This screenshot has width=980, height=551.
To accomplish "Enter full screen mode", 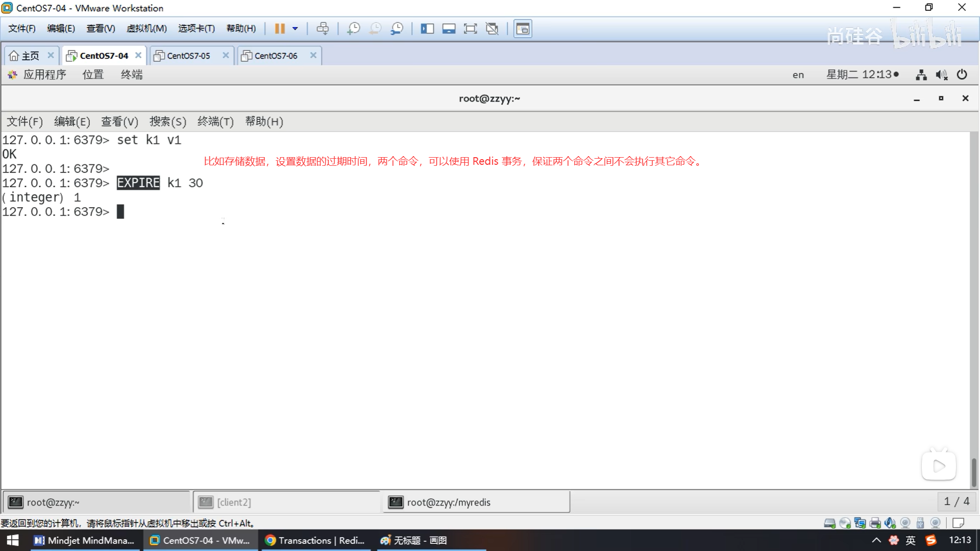I will [x=470, y=29].
